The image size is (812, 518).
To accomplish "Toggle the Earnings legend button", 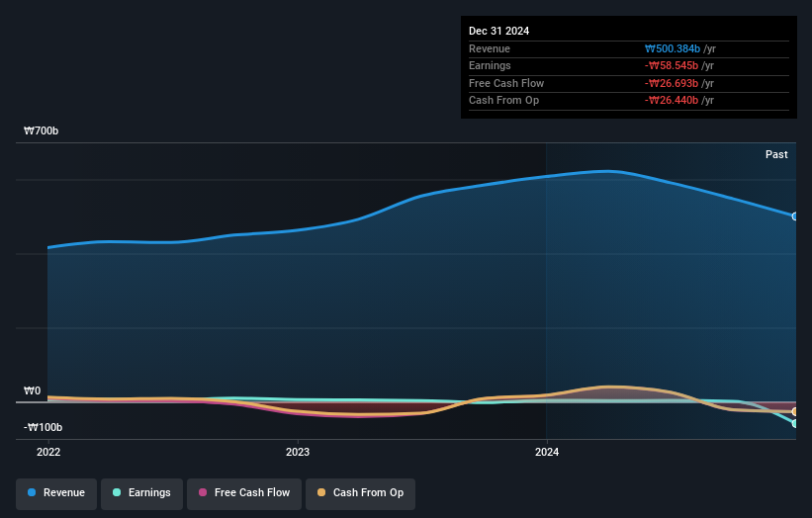I will coord(141,493).
